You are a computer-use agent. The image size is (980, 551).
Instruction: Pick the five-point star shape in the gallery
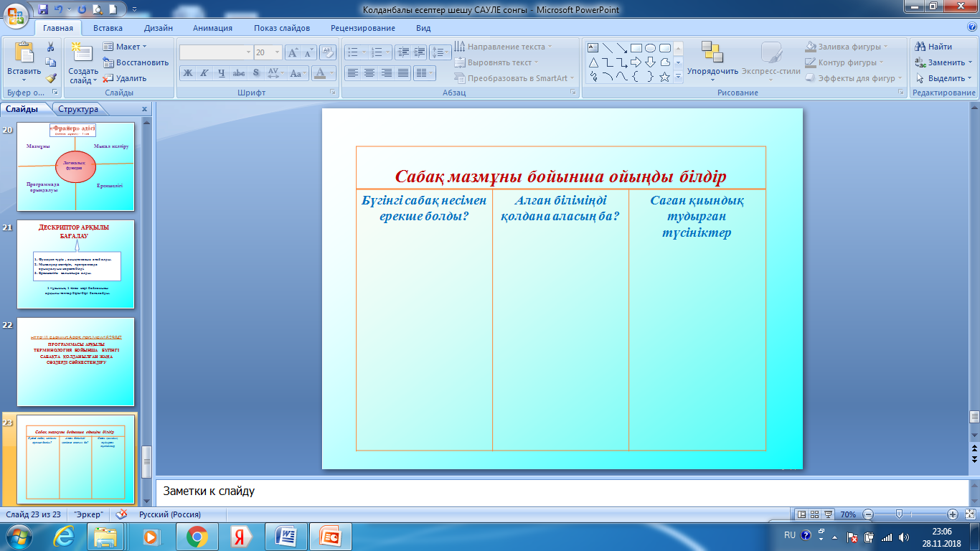click(664, 77)
